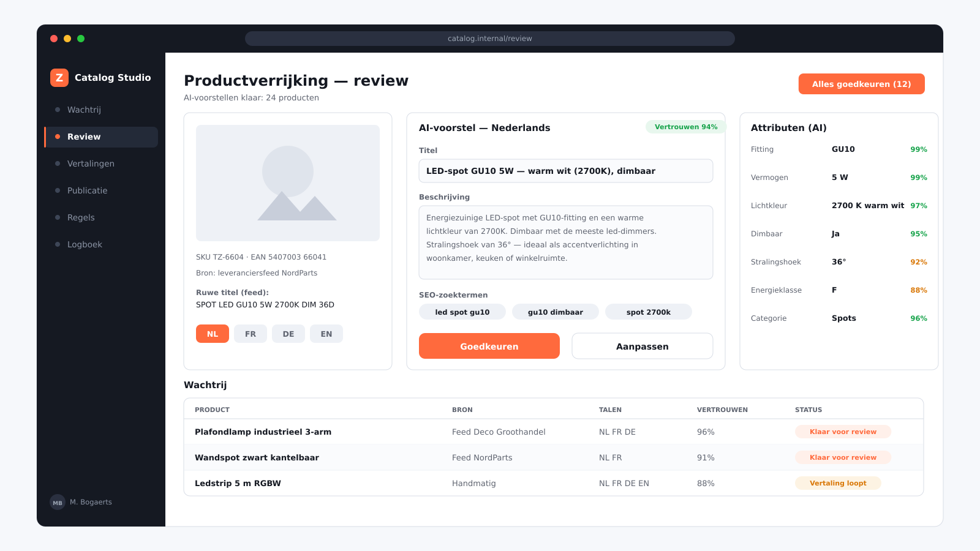Click Plafondlamp row's 'Klaar voor review' badge

843,432
